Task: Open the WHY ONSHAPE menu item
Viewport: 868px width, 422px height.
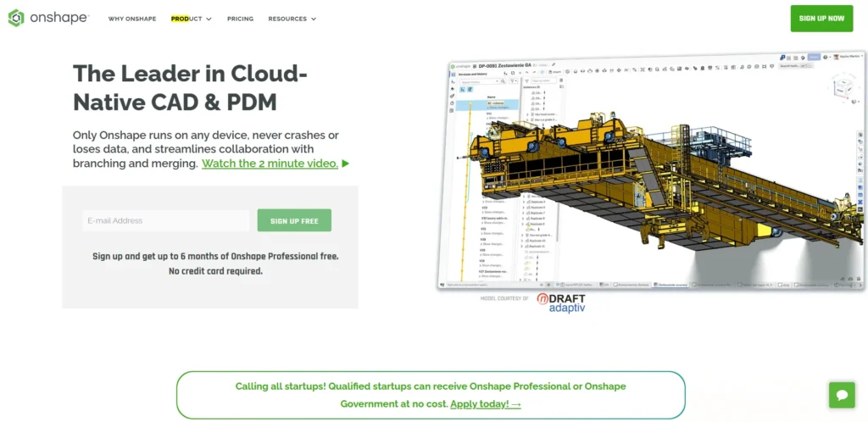Action: point(132,19)
